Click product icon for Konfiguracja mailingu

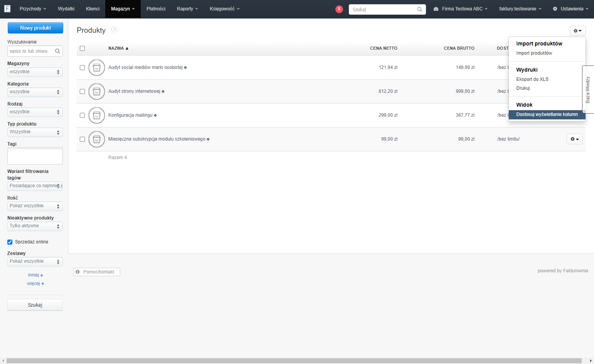click(97, 116)
